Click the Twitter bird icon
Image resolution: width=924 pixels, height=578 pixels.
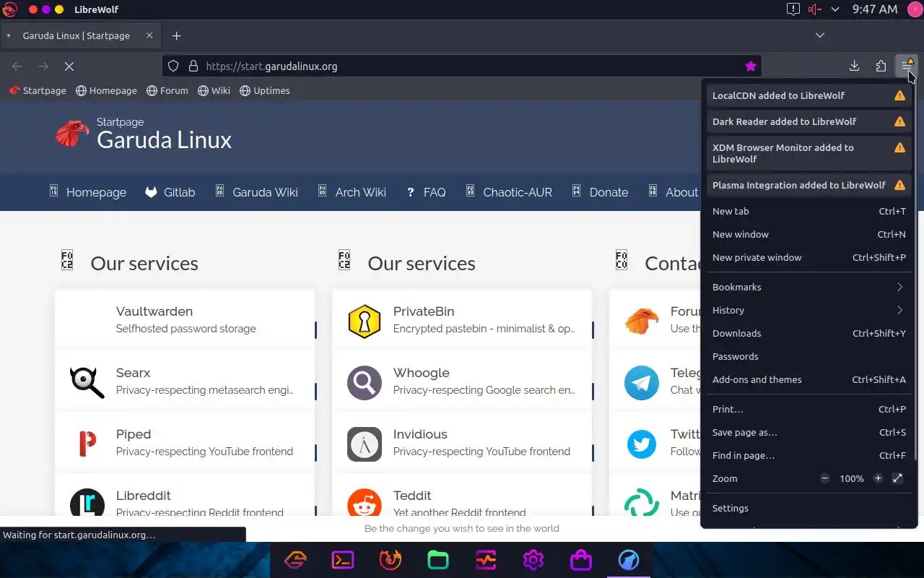pyautogui.click(x=641, y=444)
